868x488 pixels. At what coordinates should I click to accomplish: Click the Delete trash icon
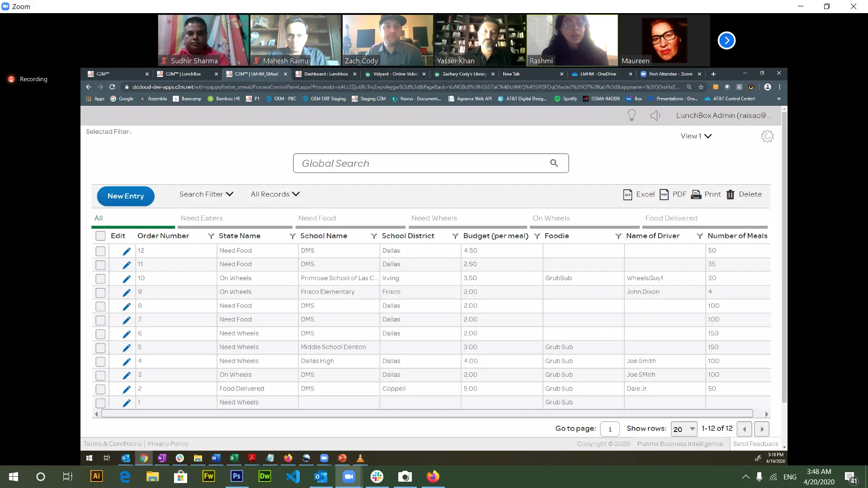[730, 195]
